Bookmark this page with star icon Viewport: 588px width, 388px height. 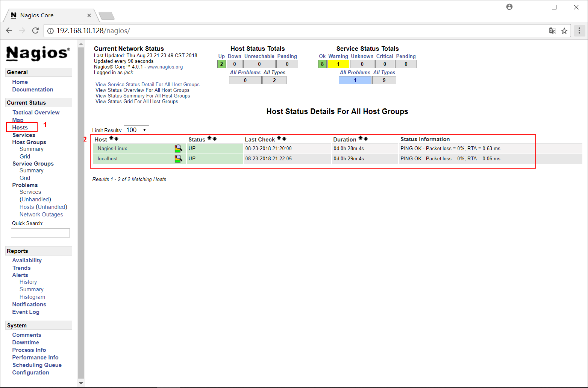tap(564, 31)
